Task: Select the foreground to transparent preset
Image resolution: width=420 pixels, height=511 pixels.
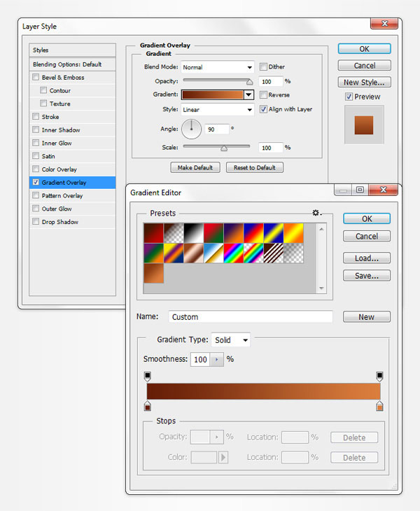Action: (174, 233)
